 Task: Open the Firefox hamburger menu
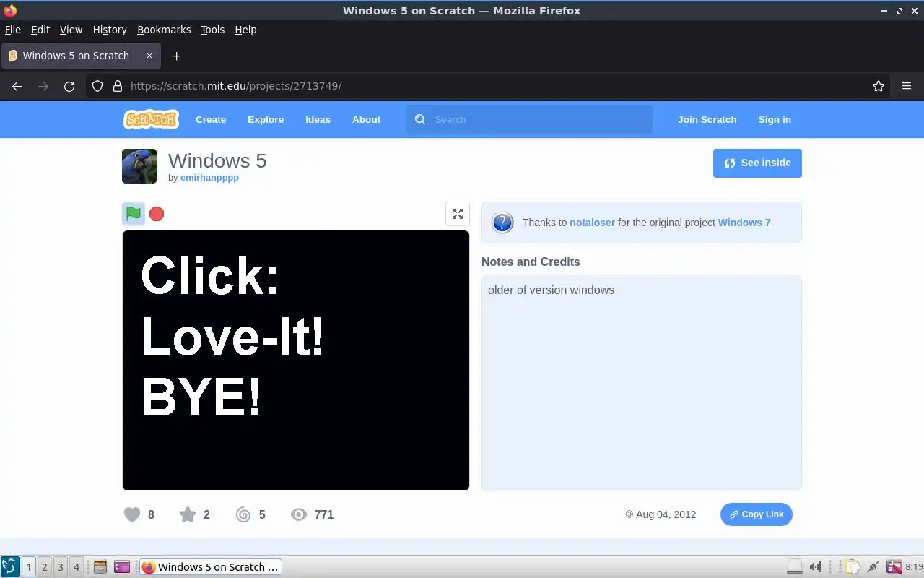click(x=907, y=86)
